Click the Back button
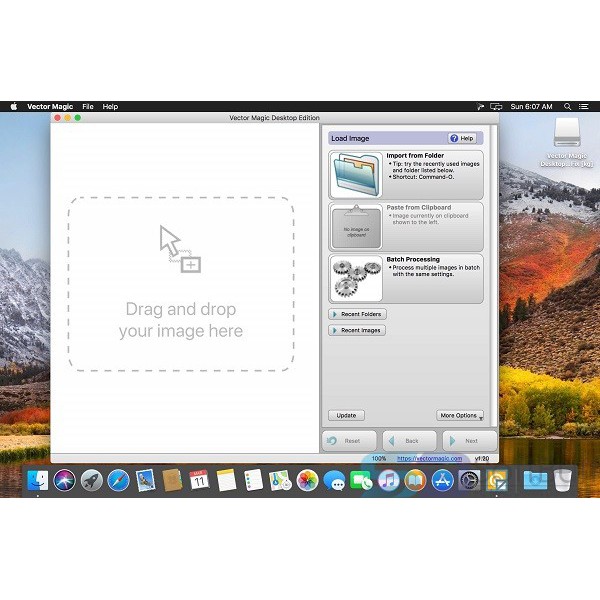Image resolution: width=600 pixels, height=600 pixels. 409,441
